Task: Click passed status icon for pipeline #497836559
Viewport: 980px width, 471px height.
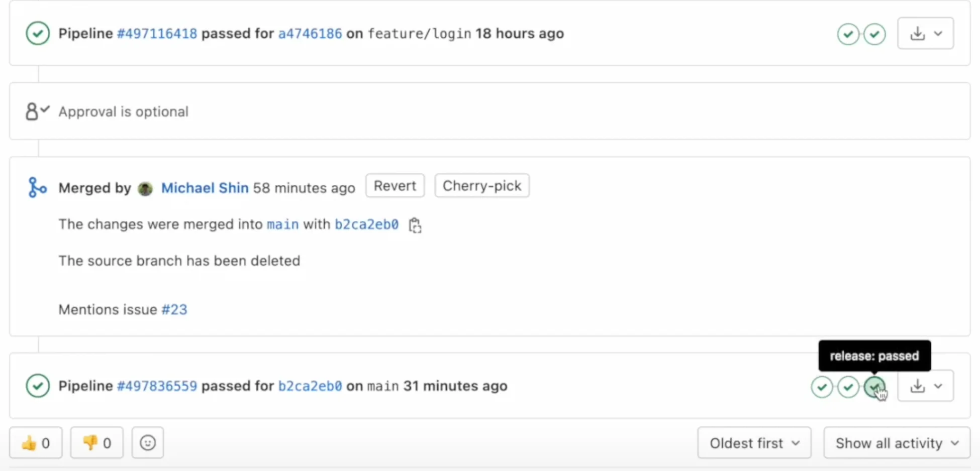Action: (x=38, y=386)
